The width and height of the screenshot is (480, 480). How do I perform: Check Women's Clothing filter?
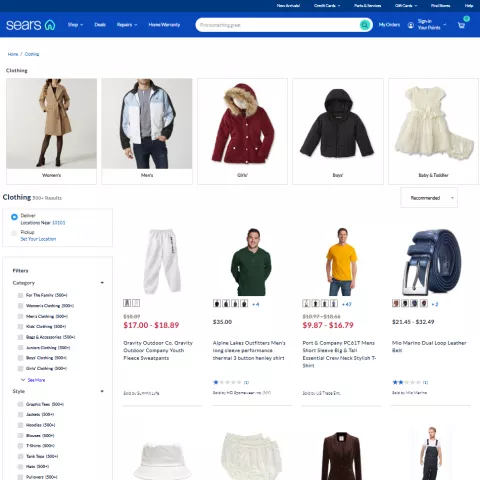coord(20,306)
